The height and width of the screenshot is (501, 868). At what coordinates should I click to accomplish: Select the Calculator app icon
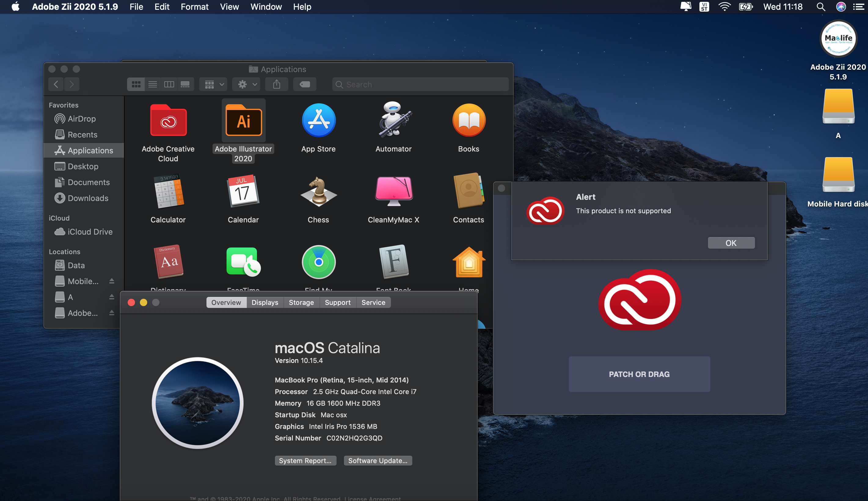pos(168,191)
